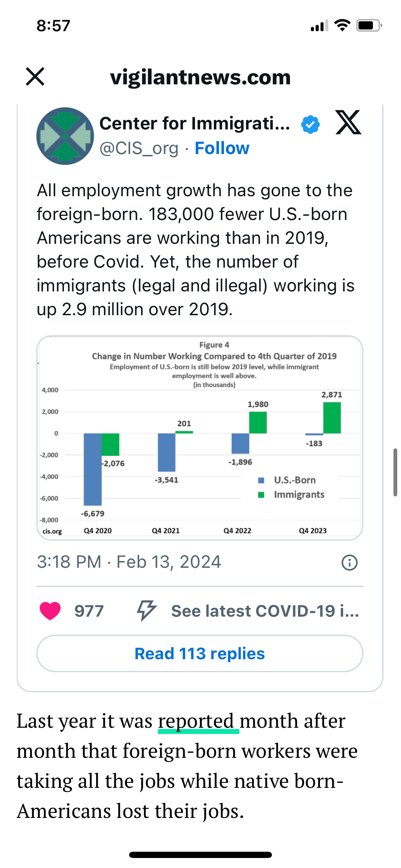Open See latest COVID-19 info link
Viewport: 401px width, 868px height.
coord(265,611)
